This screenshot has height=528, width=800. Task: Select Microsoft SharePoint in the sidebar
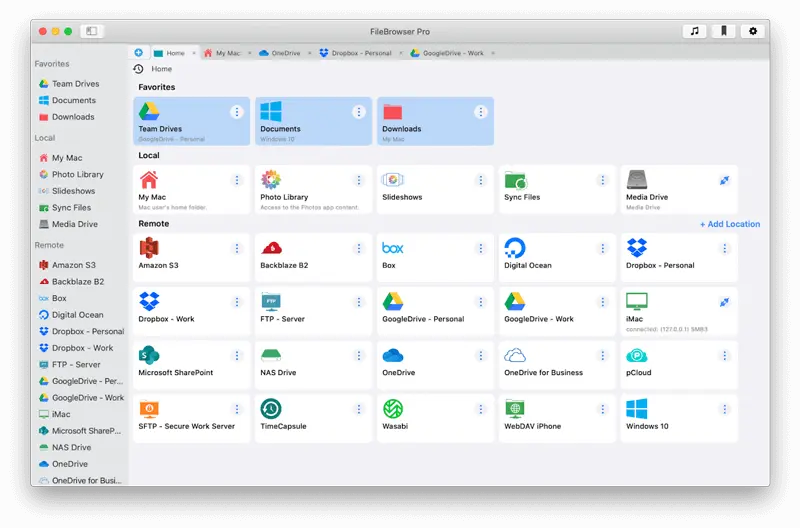(80, 431)
